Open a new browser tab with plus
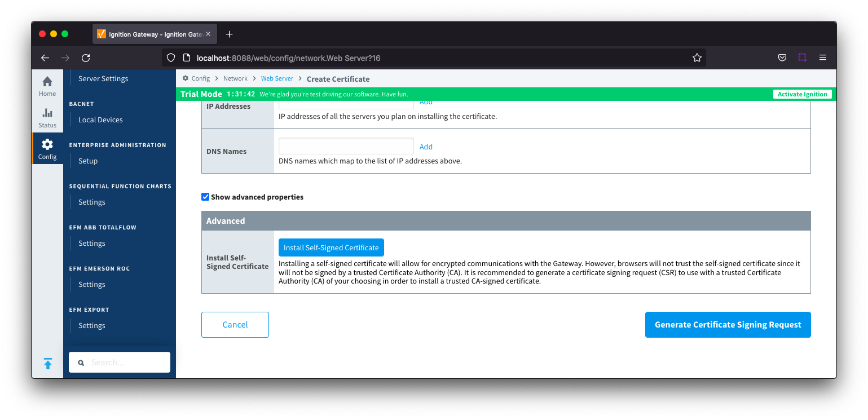The image size is (868, 420). tap(229, 34)
